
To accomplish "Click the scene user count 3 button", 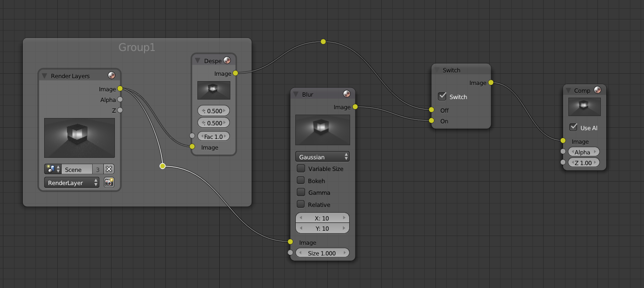I will (x=97, y=169).
